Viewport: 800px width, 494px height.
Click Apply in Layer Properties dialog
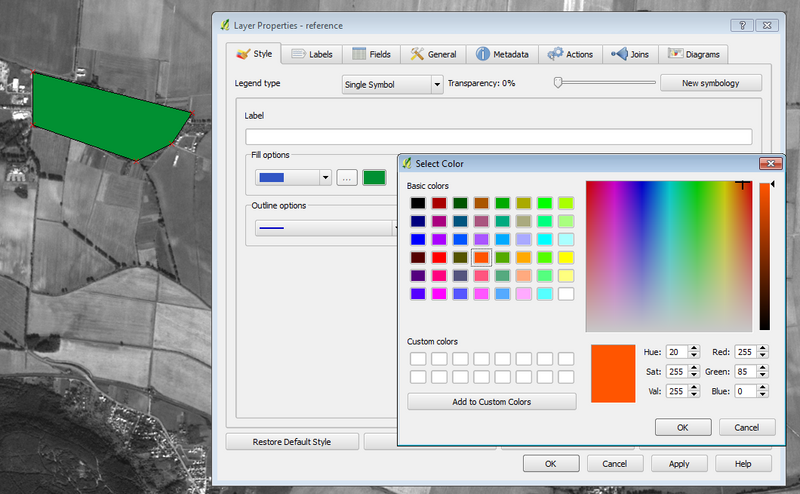tap(679, 464)
